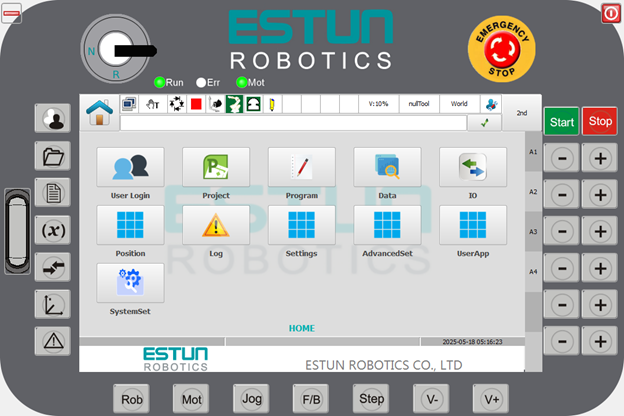The image size is (624, 416).
Task: Click the red power icon at top right
Action: click(x=611, y=14)
